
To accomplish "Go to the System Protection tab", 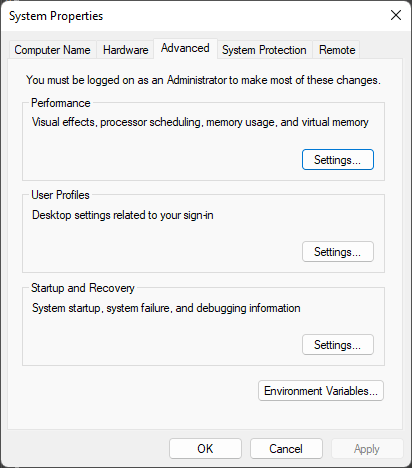I will coord(264,50).
